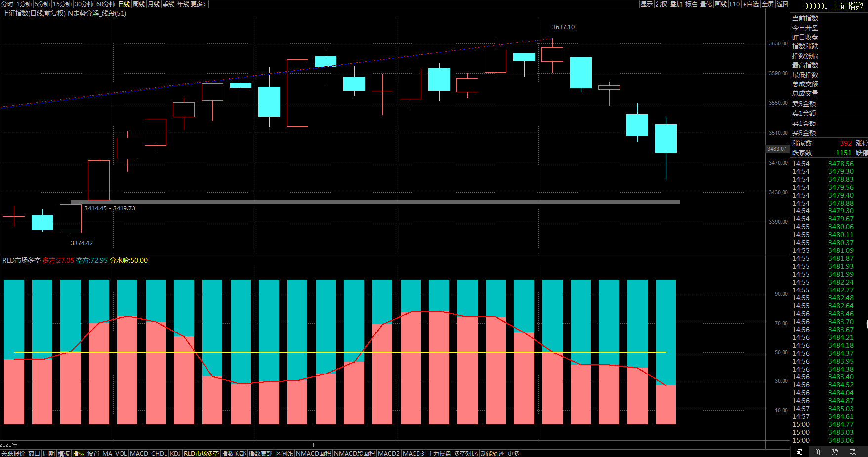This screenshot has height=457, width=868.
Task: Switch to 月线 monthly chart
Action: (154, 4)
